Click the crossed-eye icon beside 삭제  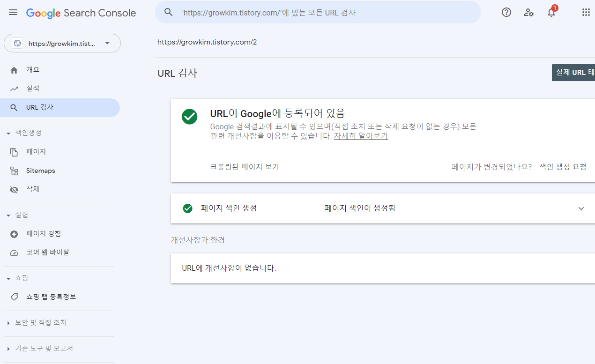coord(14,189)
